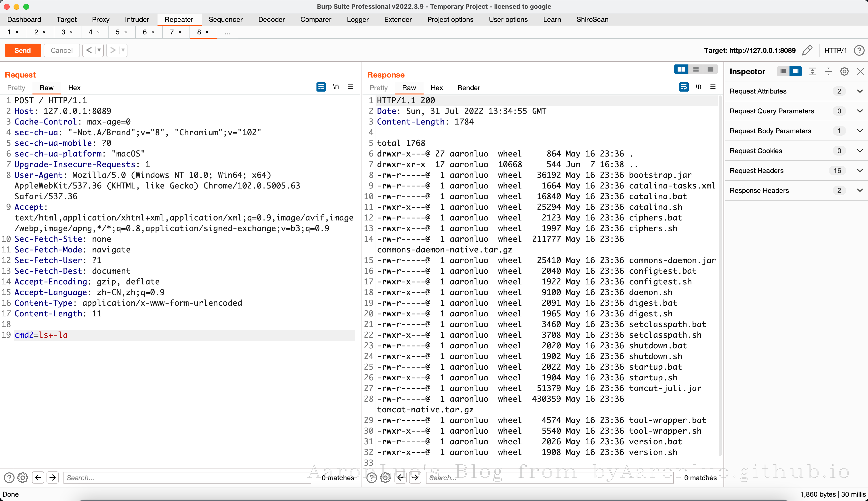This screenshot has width=868, height=501.
Task: Select Repeater sub-tab 3
Action: 63,32
